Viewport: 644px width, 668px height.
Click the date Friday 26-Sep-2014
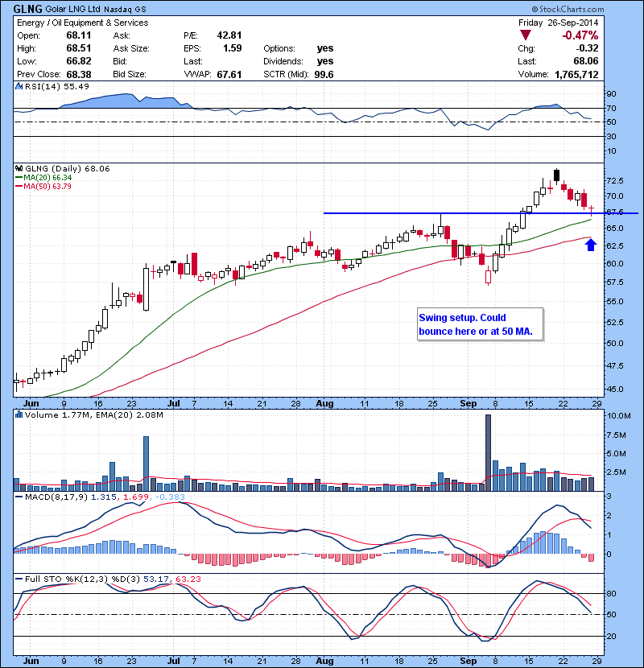point(559,23)
